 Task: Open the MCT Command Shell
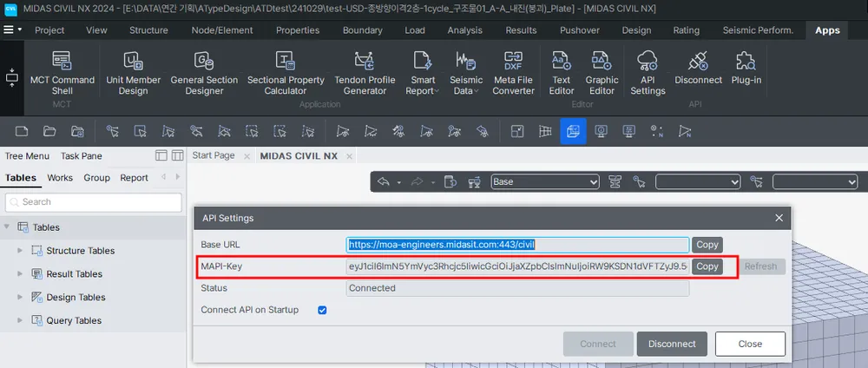(62, 73)
